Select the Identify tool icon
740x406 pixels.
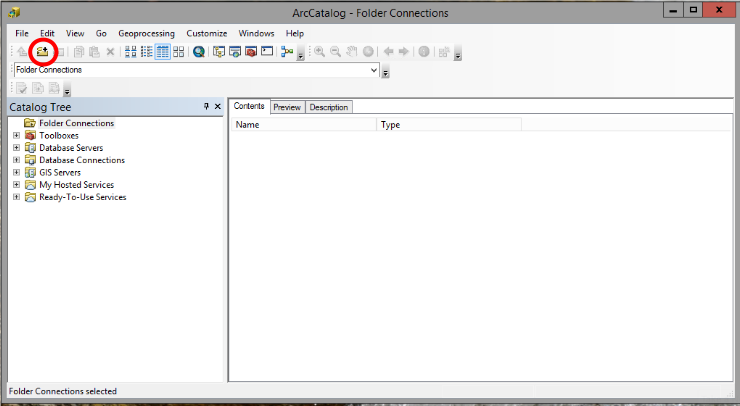tap(424, 51)
